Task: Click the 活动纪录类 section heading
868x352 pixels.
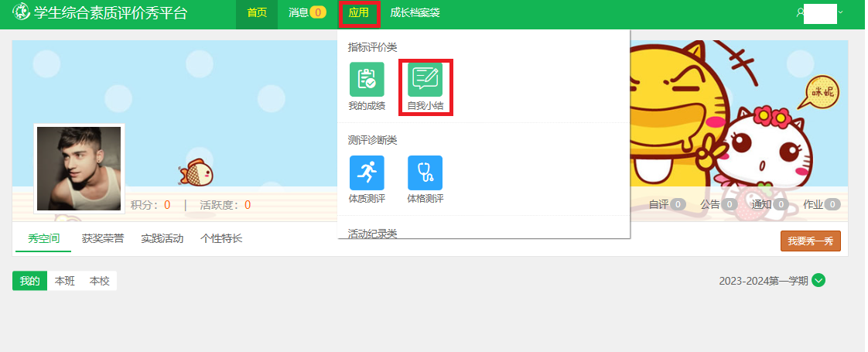Action: [373, 233]
